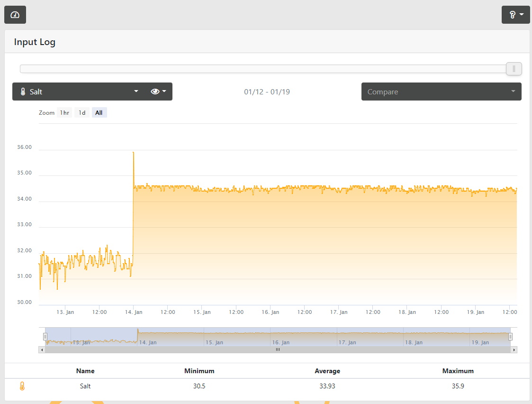532x404 pixels.
Task: Open the help question mark menu
Action: pyautogui.click(x=515, y=15)
